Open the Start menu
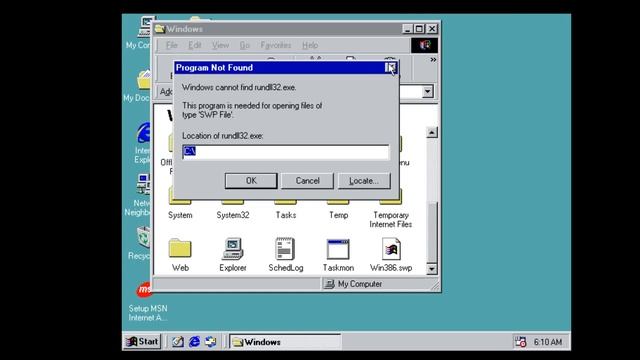 142,342
